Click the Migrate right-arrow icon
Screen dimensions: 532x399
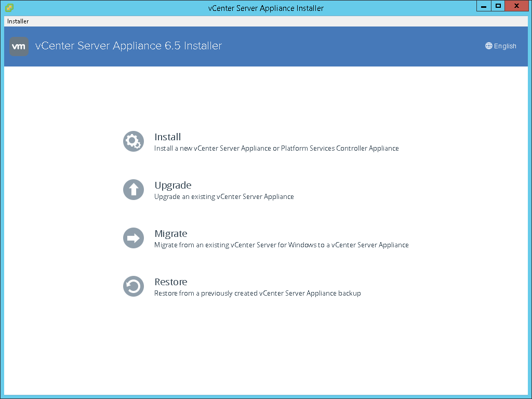click(133, 237)
